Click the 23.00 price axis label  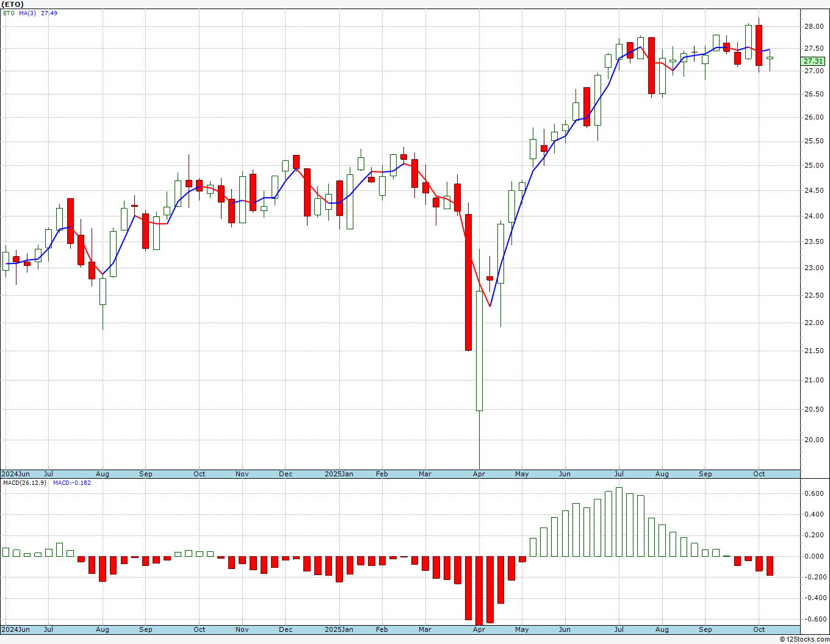[x=813, y=268]
